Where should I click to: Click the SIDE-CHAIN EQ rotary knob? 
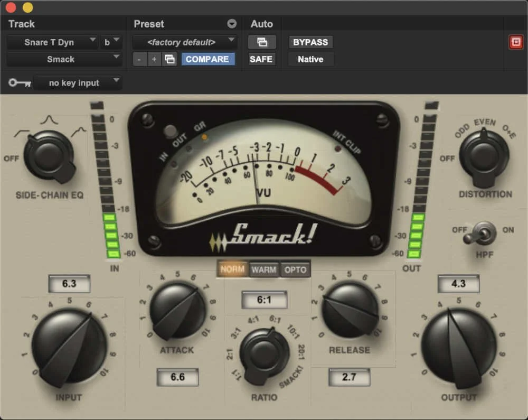click(50, 156)
